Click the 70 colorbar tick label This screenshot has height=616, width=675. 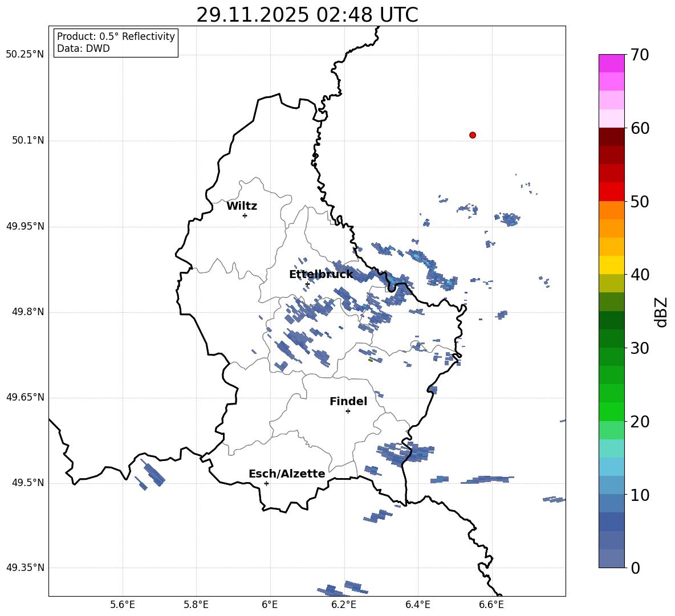click(640, 55)
